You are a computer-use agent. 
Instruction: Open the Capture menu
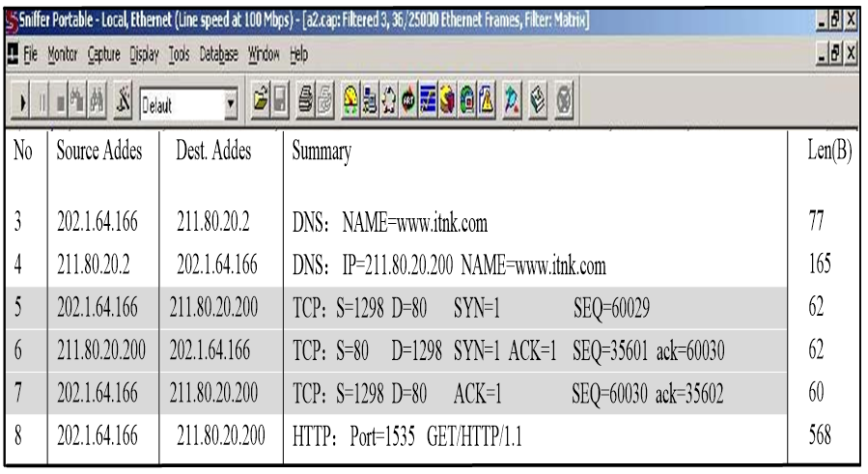103,54
